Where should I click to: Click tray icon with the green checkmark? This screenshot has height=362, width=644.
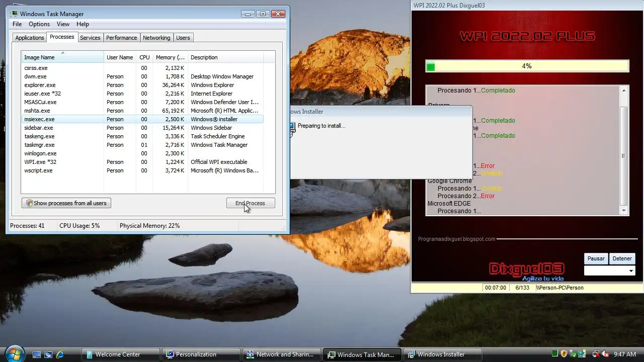[x=573, y=354]
